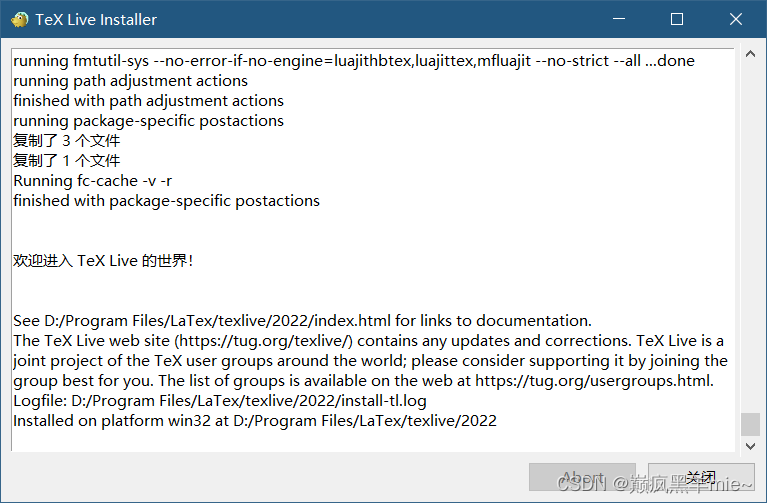Click the index.html documentation path line

[302, 321]
